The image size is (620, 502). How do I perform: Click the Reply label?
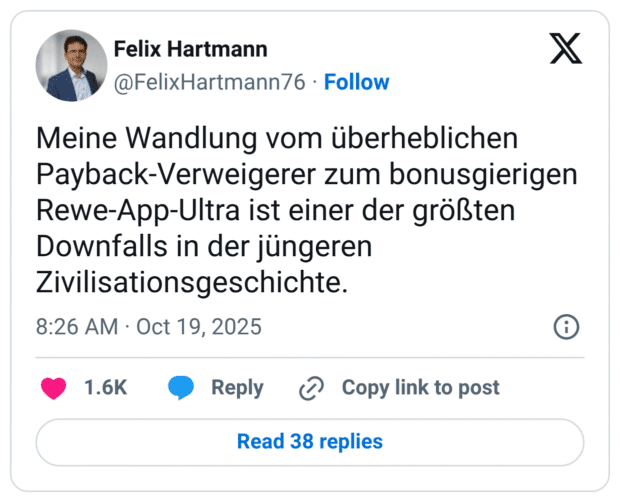click(237, 388)
